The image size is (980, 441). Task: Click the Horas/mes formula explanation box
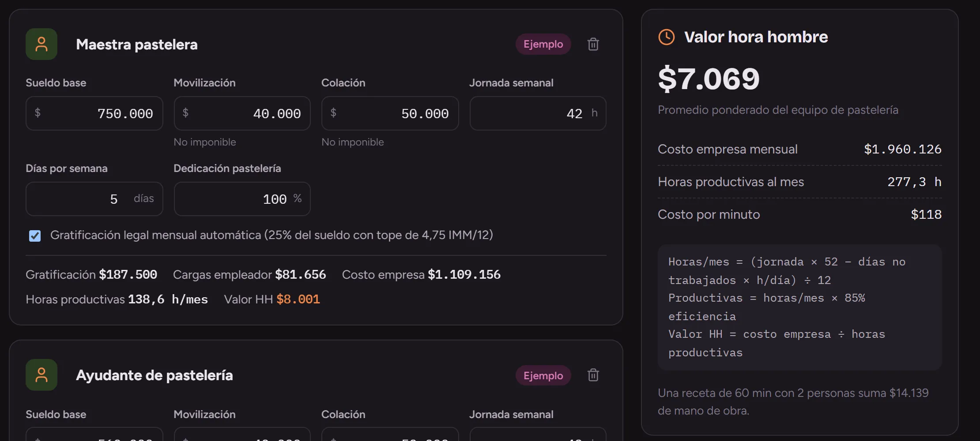tap(800, 307)
